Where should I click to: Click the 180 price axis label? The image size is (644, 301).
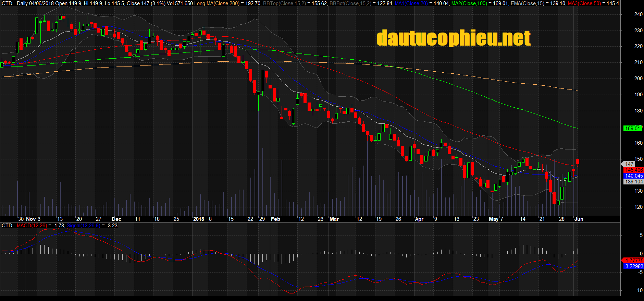point(638,111)
